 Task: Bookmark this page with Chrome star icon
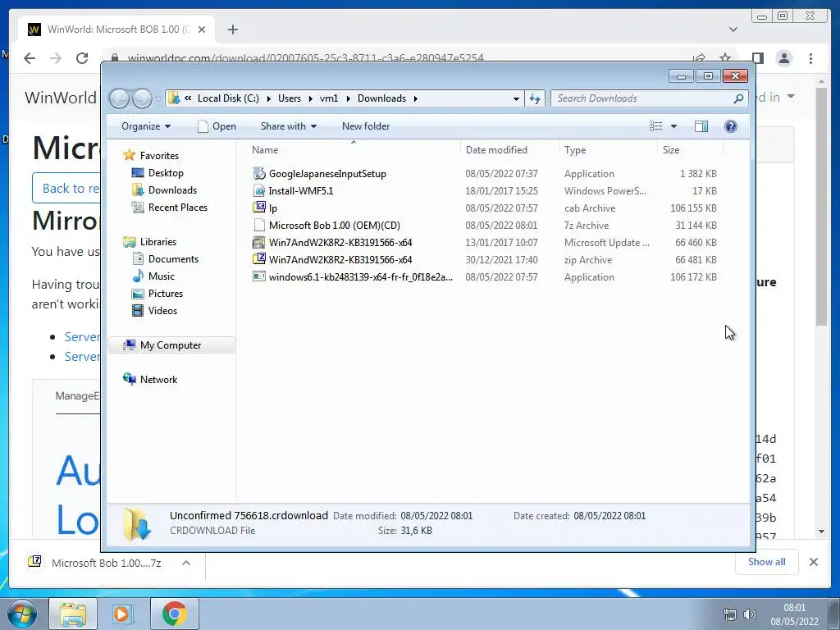coord(725,58)
